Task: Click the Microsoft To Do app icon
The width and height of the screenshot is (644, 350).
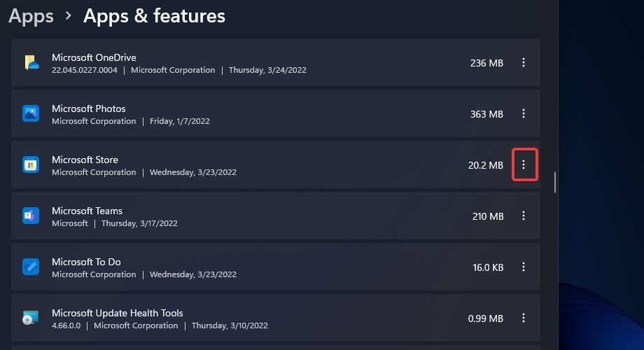Action: coord(31,267)
